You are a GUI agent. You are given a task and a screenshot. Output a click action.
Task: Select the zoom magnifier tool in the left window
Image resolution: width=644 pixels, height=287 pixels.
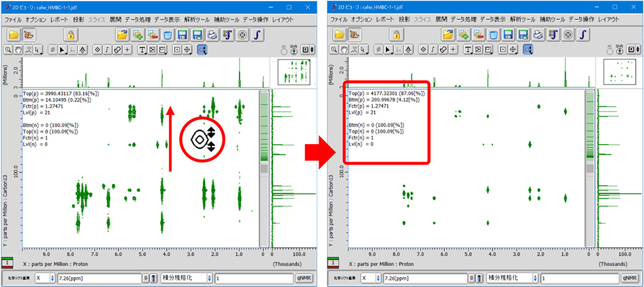(x=9, y=50)
